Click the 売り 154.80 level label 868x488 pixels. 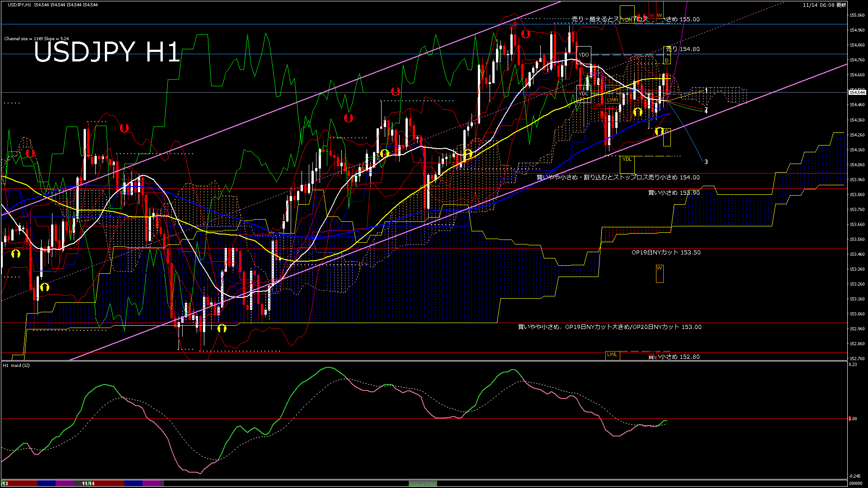coord(682,49)
